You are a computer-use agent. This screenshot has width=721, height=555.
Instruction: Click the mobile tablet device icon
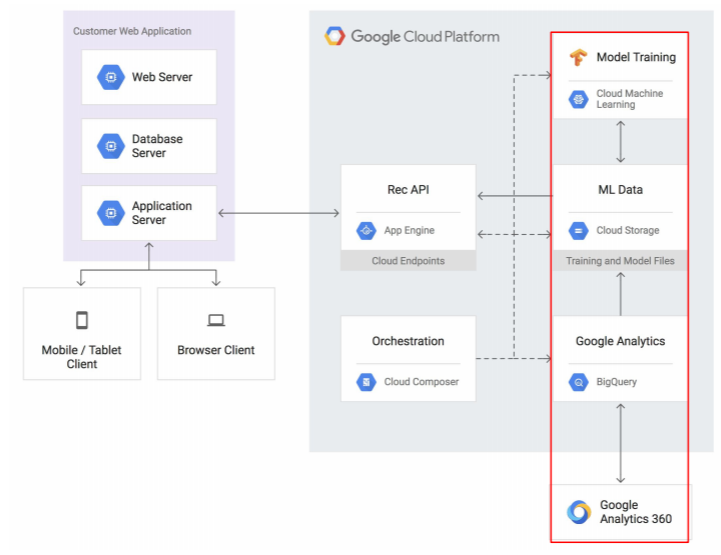click(82, 320)
